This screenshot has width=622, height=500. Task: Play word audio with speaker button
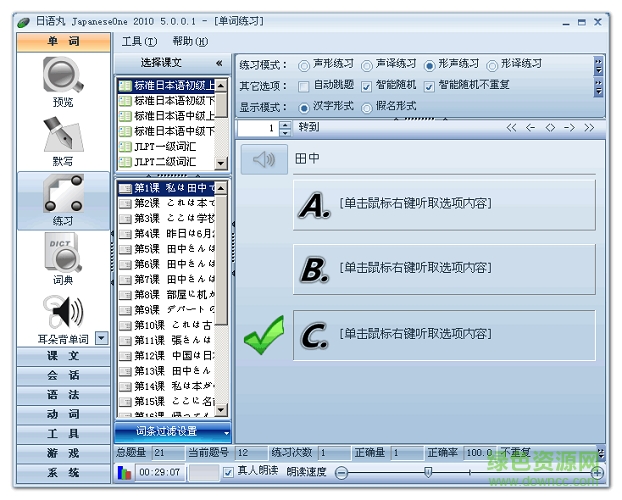click(264, 160)
